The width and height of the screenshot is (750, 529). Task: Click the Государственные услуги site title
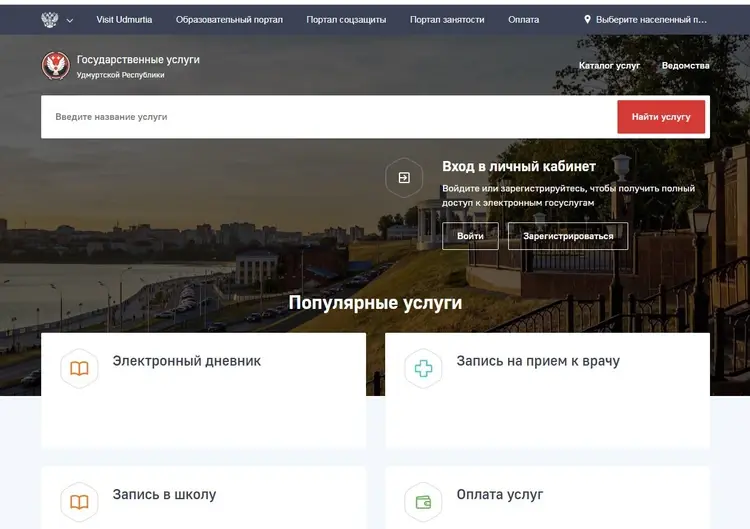[138, 60]
